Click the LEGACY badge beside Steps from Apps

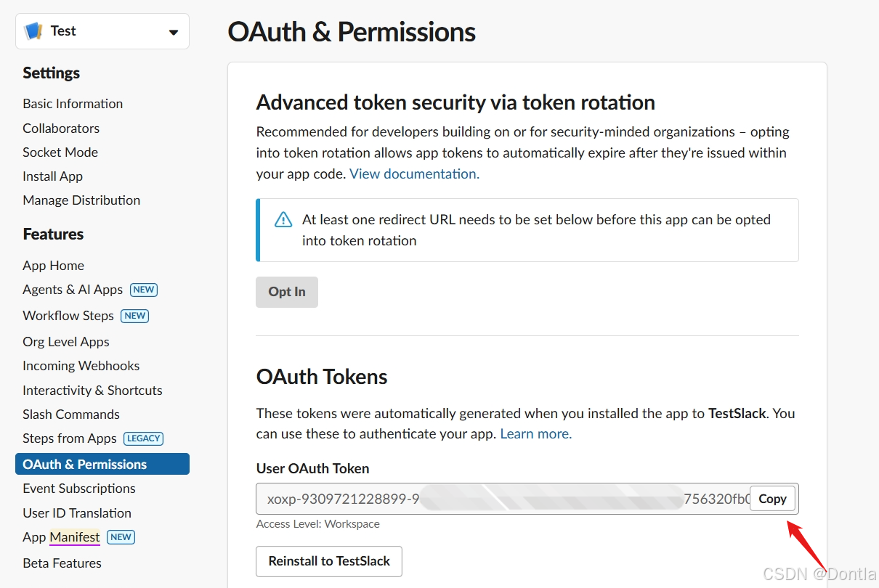pyautogui.click(x=144, y=438)
